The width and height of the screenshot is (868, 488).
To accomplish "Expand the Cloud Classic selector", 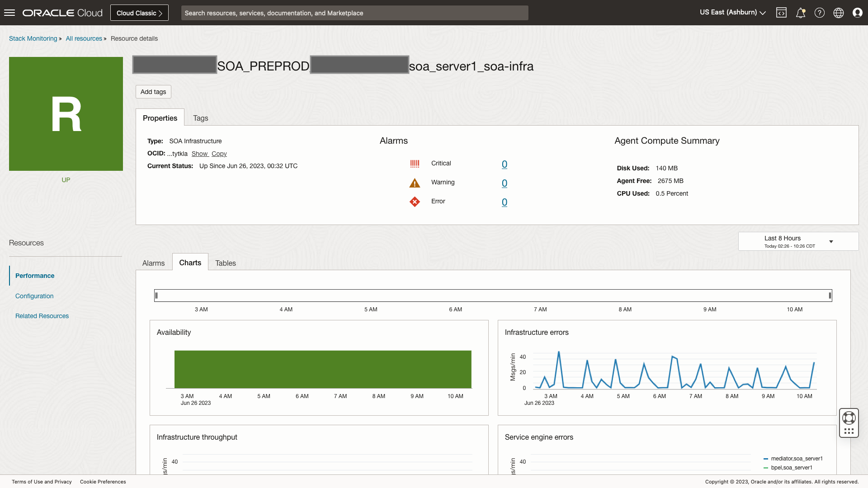I will pyautogui.click(x=139, y=12).
